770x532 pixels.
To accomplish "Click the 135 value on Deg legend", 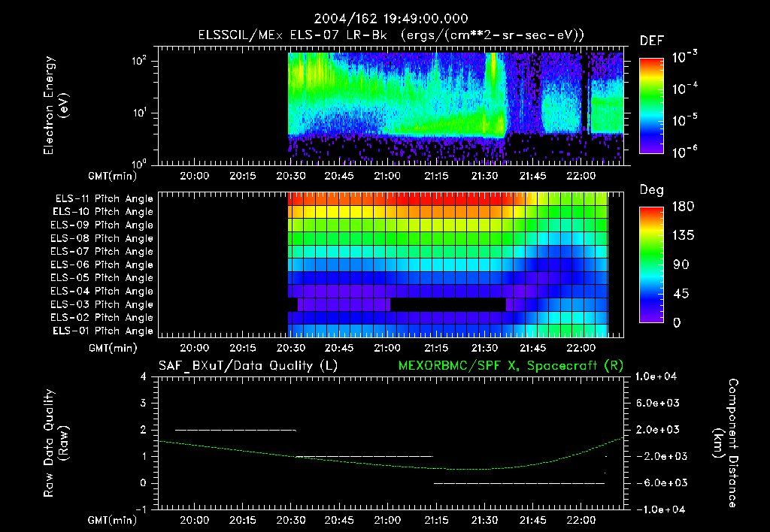I will pos(683,236).
